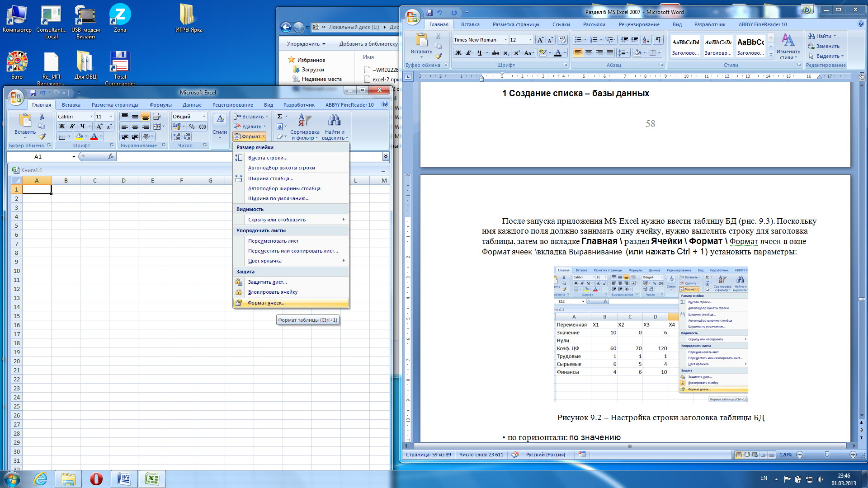Click Excel's increase font size icon
868x488 pixels.
(x=99, y=127)
